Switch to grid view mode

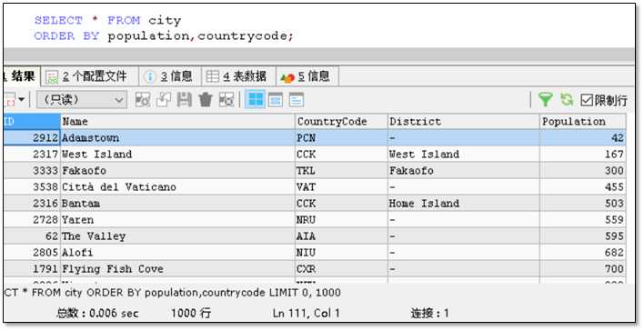tap(256, 99)
